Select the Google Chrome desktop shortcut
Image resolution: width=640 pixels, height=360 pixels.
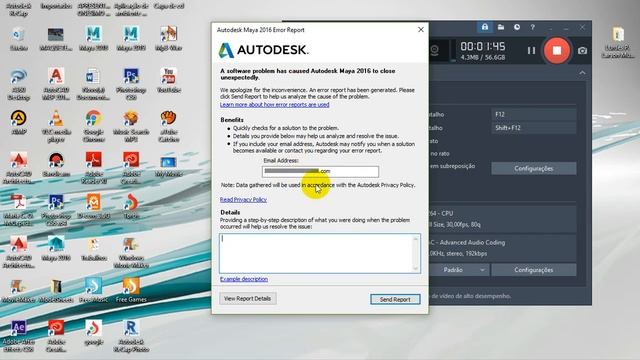(x=93, y=127)
